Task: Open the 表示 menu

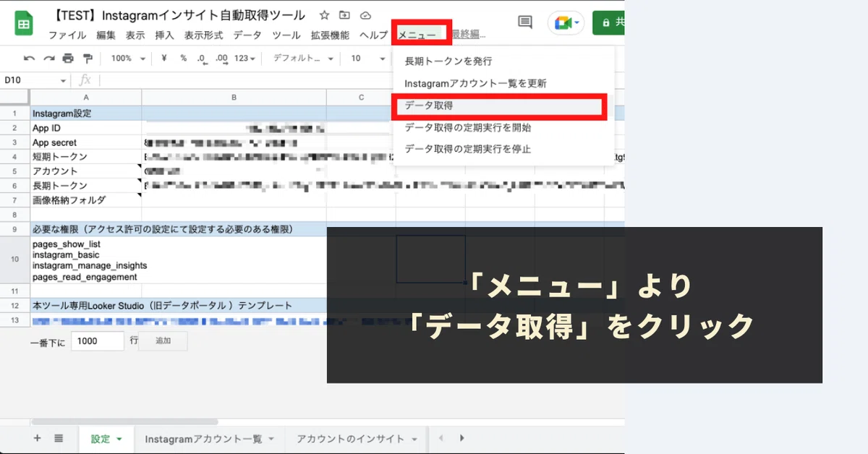Action: click(135, 35)
